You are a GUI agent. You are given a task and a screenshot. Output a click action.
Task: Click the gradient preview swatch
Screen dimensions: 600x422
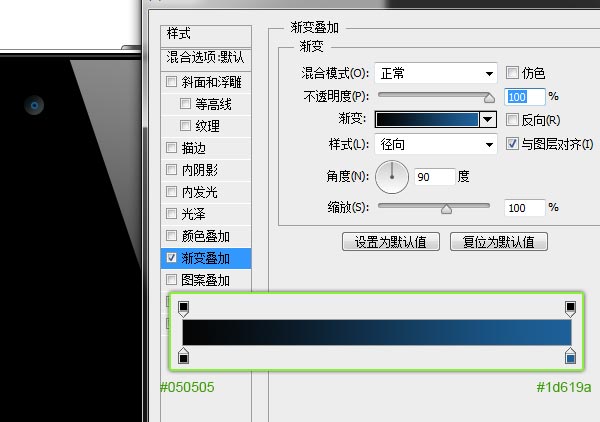427,119
